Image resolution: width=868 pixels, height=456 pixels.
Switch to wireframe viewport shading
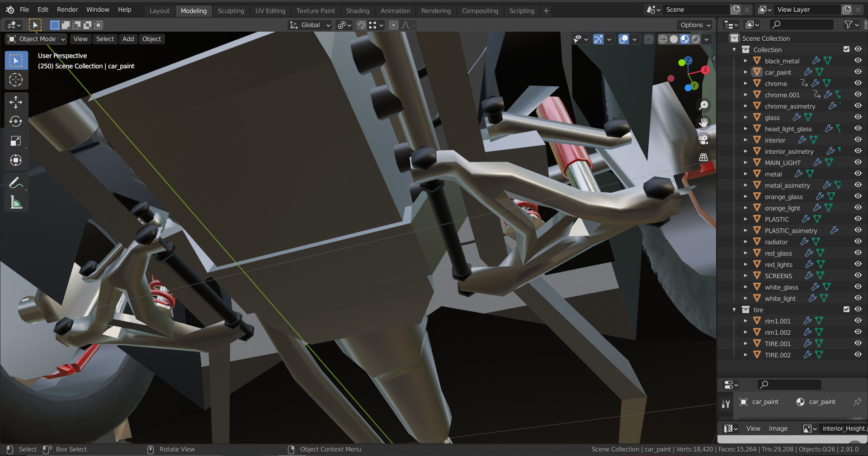pos(663,39)
